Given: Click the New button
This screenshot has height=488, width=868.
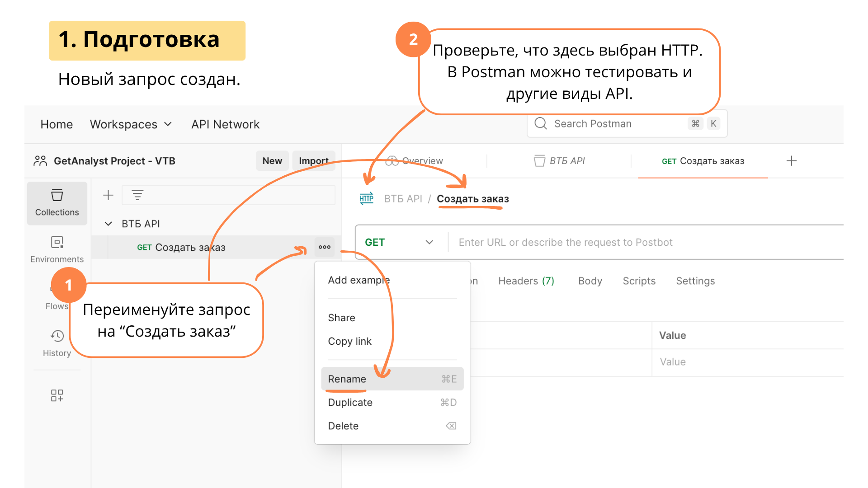Looking at the screenshot, I should click(272, 161).
